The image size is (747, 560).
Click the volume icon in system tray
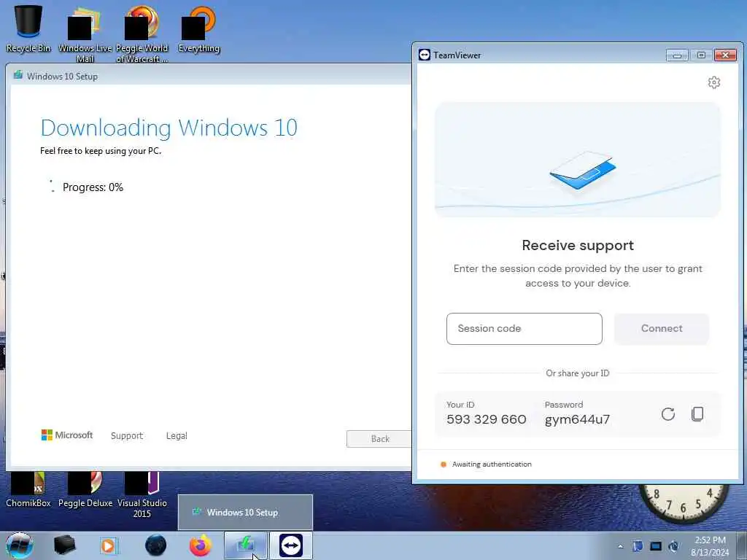coord(673,546)
